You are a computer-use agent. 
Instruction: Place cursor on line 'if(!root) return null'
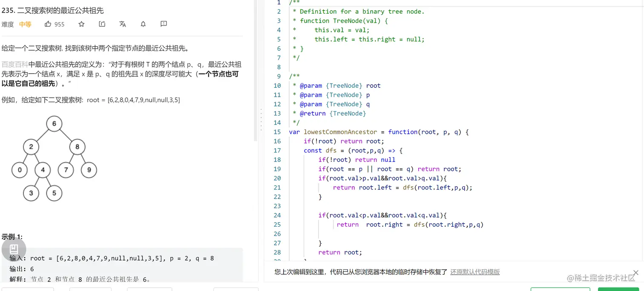[x=357, y=160]
